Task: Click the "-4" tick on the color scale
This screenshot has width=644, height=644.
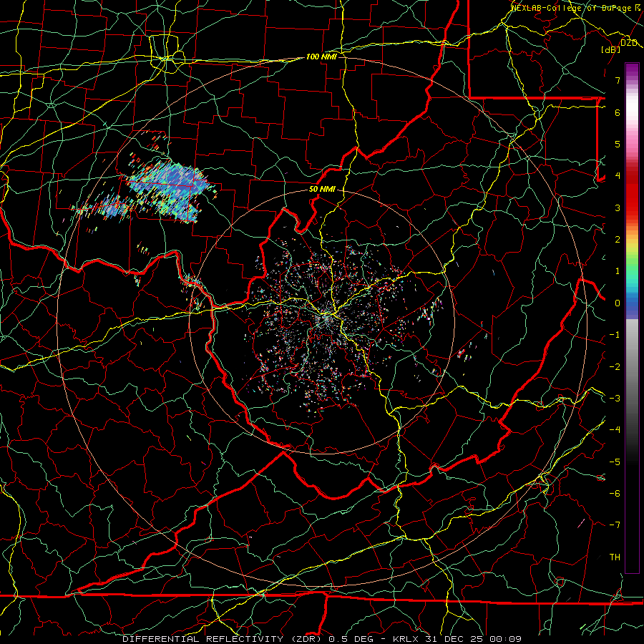Action: [615, 430]
